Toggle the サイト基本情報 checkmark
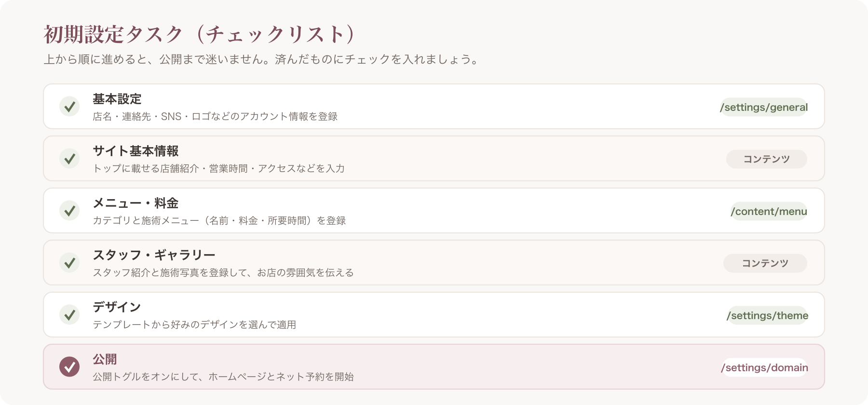868x405 pixels. tap(69, 159)
